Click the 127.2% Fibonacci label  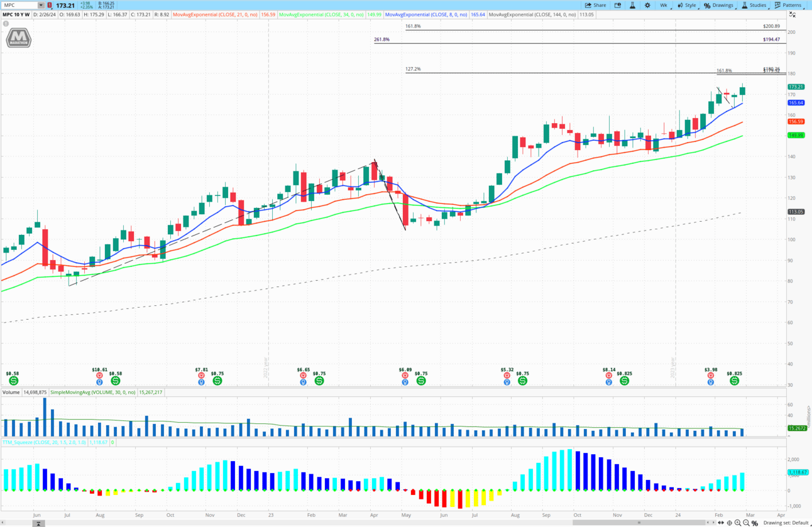[x=413, y=69]
